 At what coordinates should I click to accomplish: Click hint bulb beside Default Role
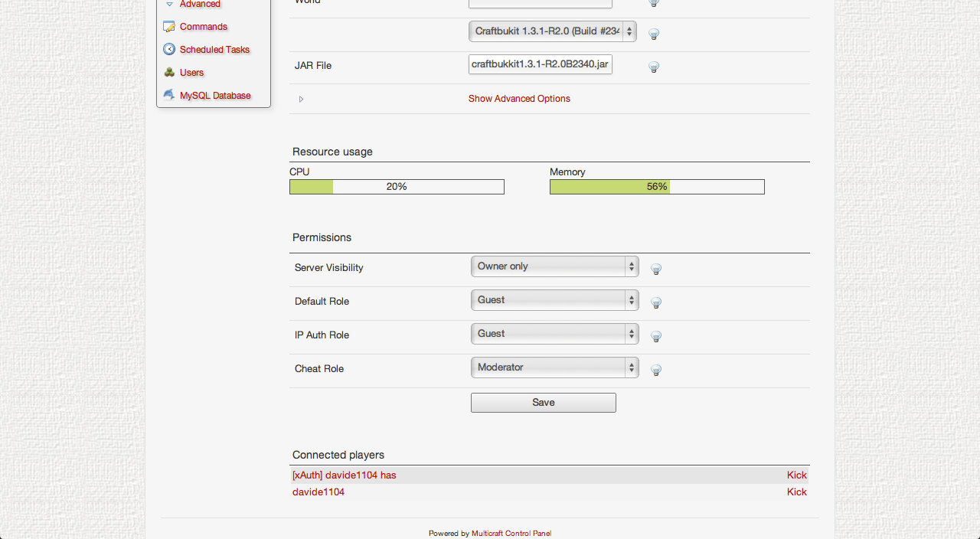pyautogui.click(x=656, y=302)
